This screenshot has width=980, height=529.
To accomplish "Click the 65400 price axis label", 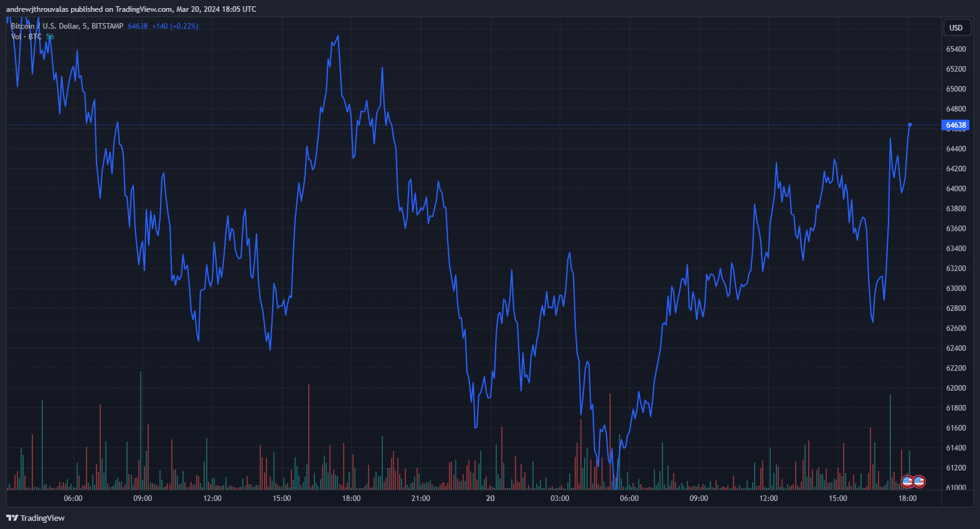I will [x=956, y=49].
